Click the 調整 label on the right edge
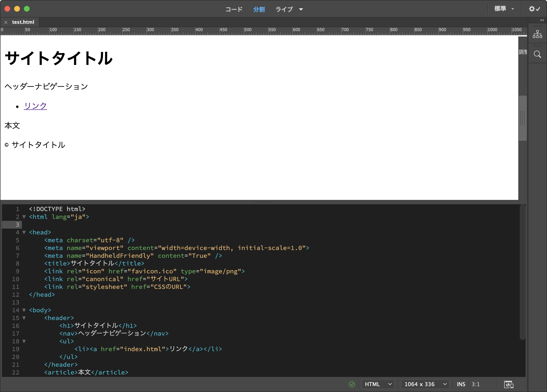The image size is (547, 392). (523, 52)
